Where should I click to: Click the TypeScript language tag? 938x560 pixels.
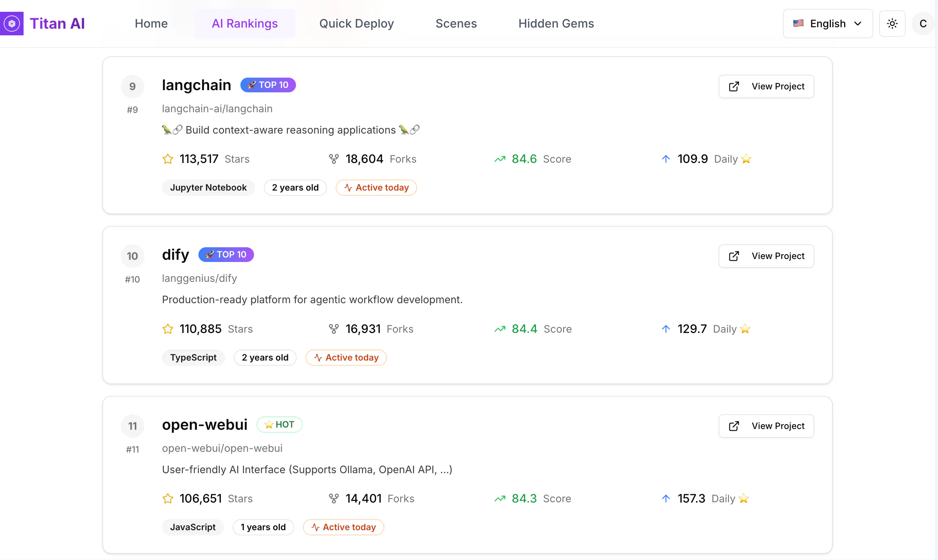click(x=193, y=357)
